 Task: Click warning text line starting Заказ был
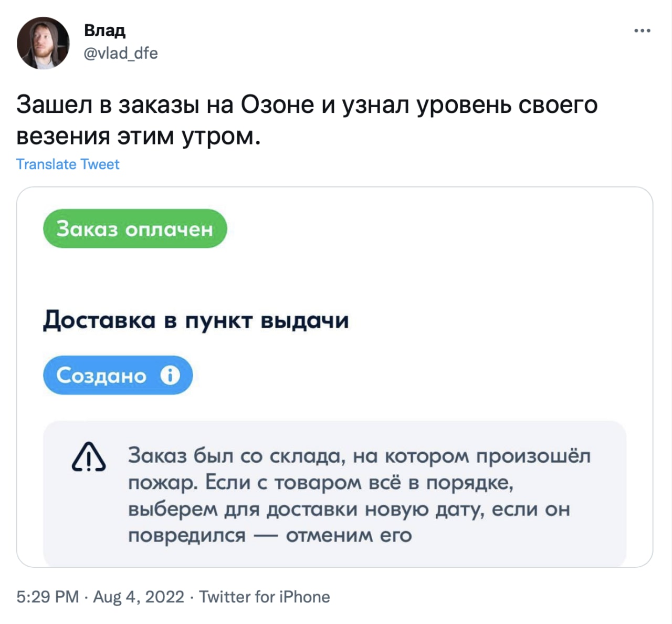359,455
